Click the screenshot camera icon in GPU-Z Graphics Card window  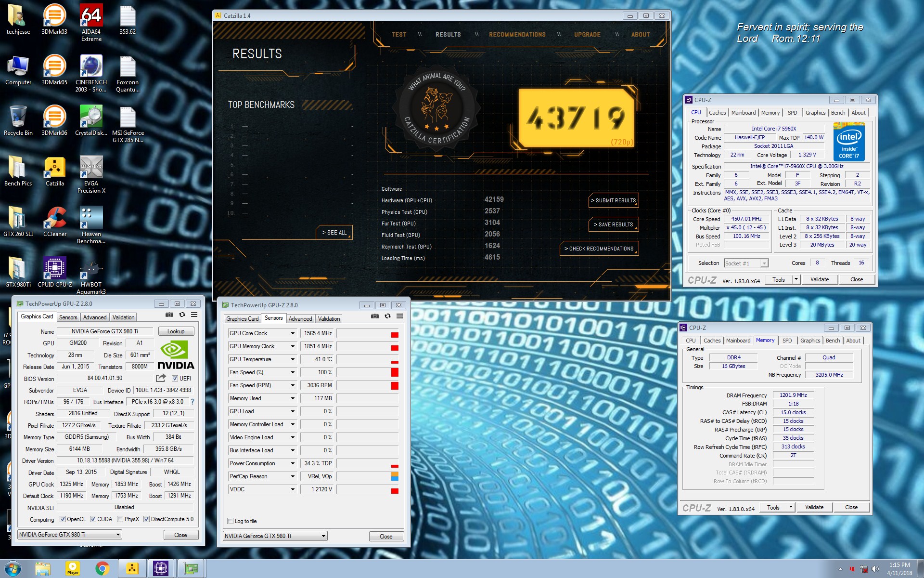click(x=169, y=315)
